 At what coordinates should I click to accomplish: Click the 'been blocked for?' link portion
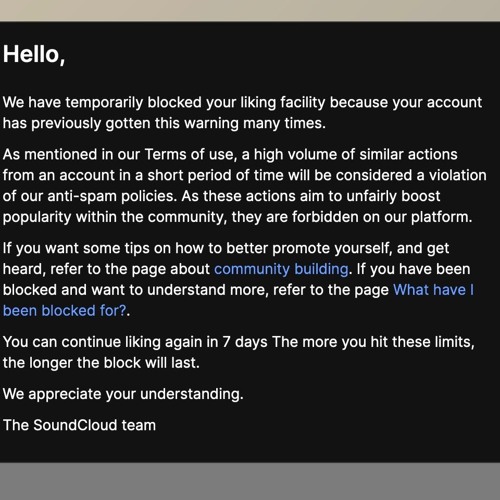tap(65, 311)
